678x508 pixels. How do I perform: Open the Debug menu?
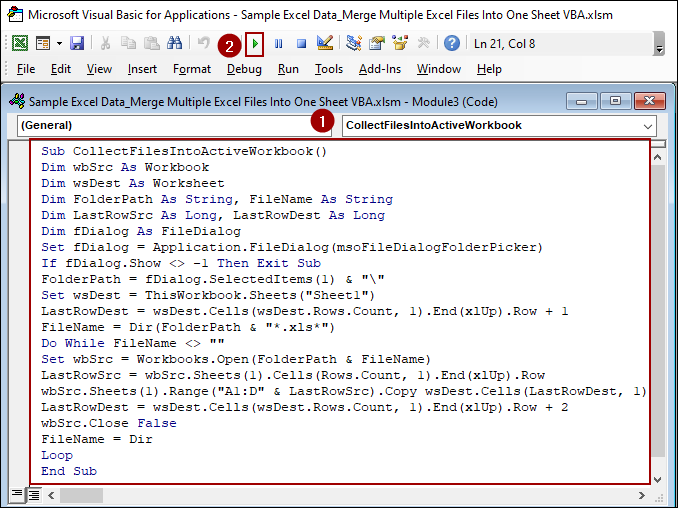click(x=244, y=69)
